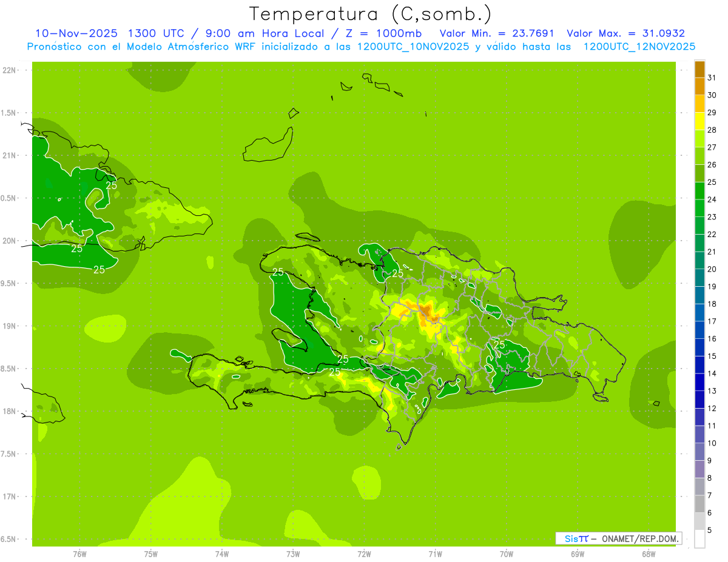Screen dimensions: 728x562
Task: Click the colorbar value '10'
Action: tap(712, 443)
